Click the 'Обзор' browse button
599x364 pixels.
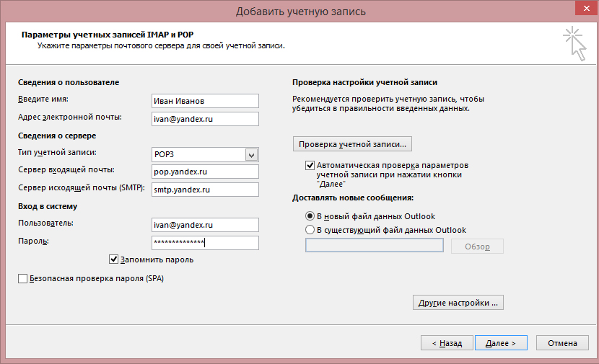[x=477, y=247]
